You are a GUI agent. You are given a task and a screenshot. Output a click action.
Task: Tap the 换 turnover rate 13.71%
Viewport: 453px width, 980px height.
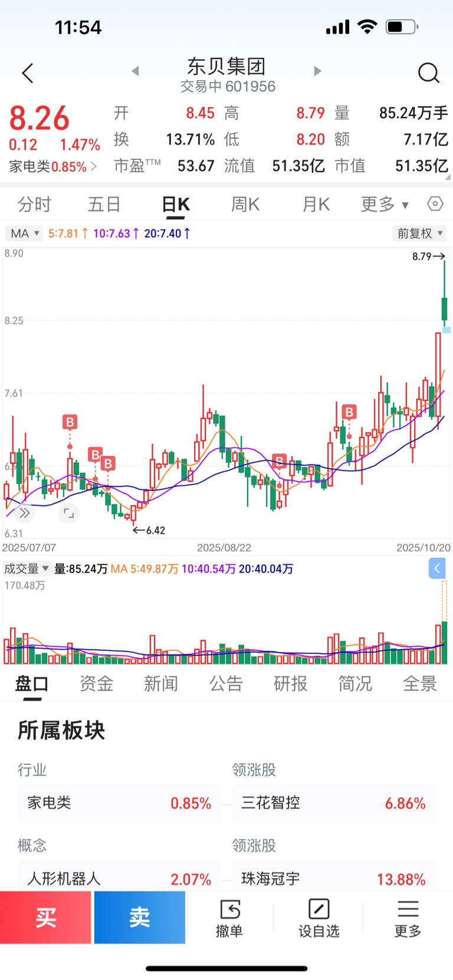(190, 140)
